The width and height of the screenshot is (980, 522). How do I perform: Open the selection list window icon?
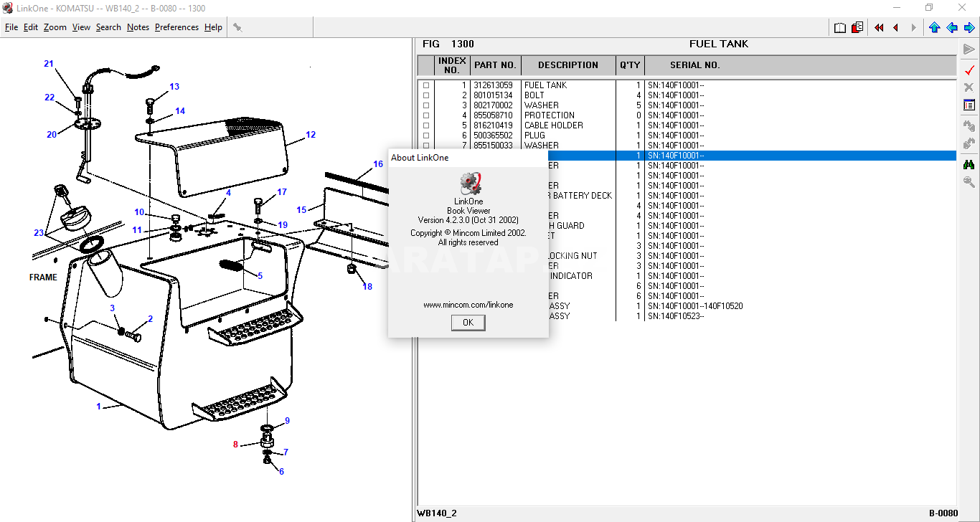tap(969, 105)
